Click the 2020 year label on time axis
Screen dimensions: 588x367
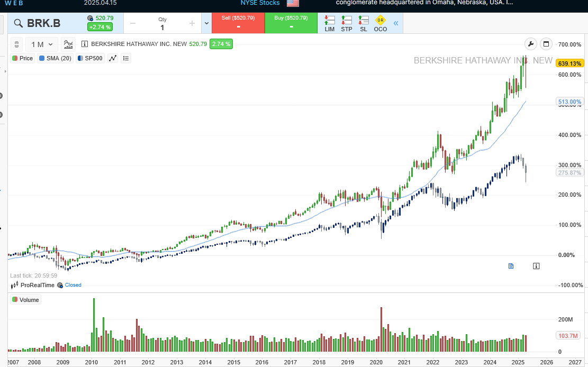click(376, 362)
